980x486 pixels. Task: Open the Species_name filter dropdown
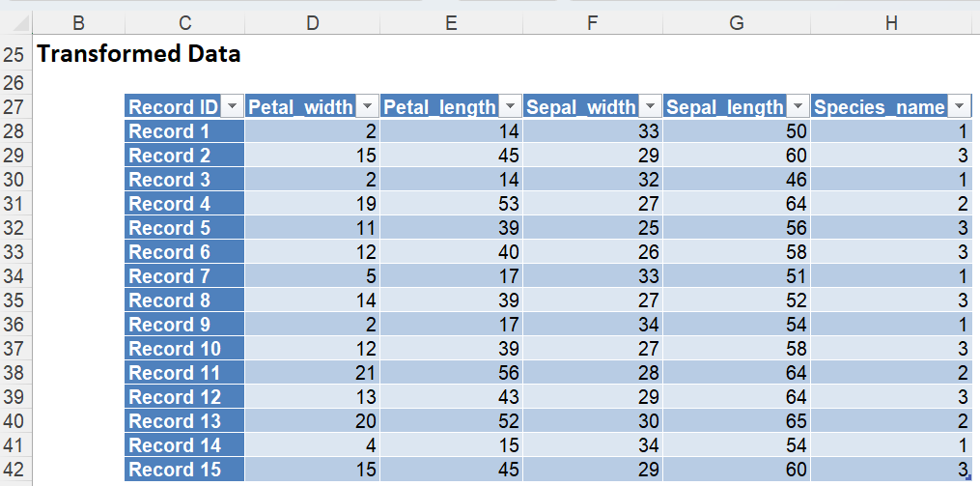pyautogui.click(x=959, y=107)
